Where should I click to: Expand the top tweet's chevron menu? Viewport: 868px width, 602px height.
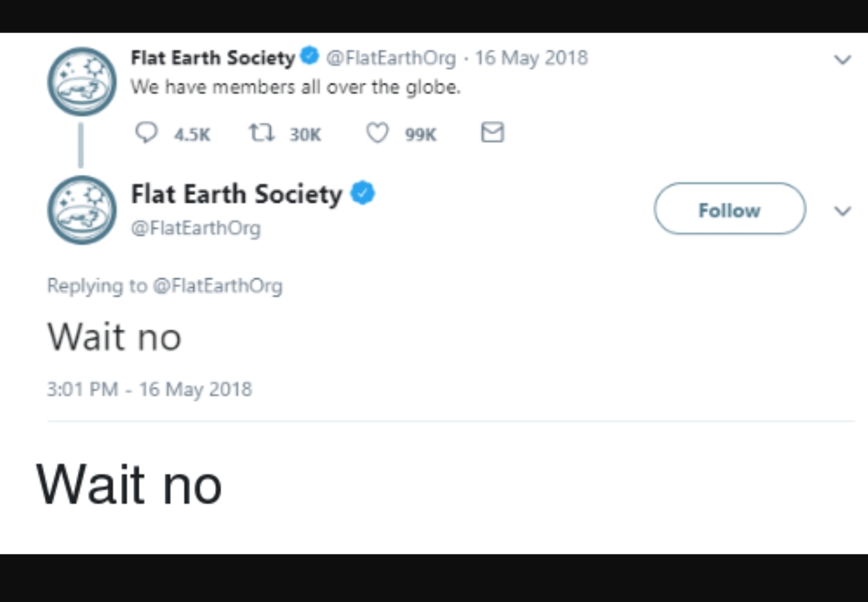[842, 60]
